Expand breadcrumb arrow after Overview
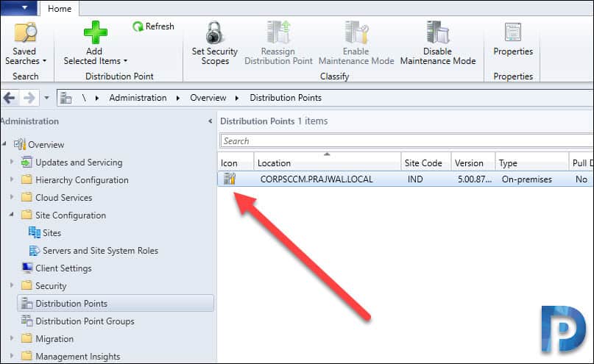Image resolution: width=594 pixels, height=364 pixels. pos(237,98)
